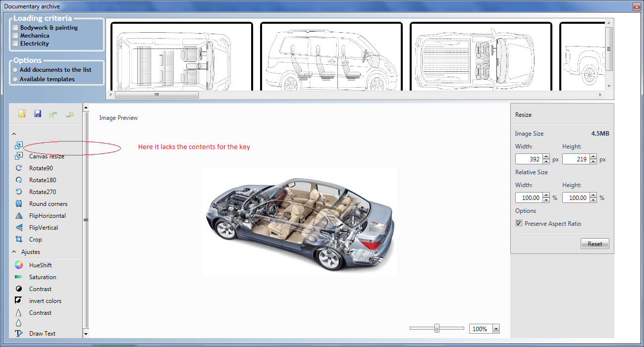Check the Mechanica checkbox
Screen dimensions: 644x347
tap(16, 36)
